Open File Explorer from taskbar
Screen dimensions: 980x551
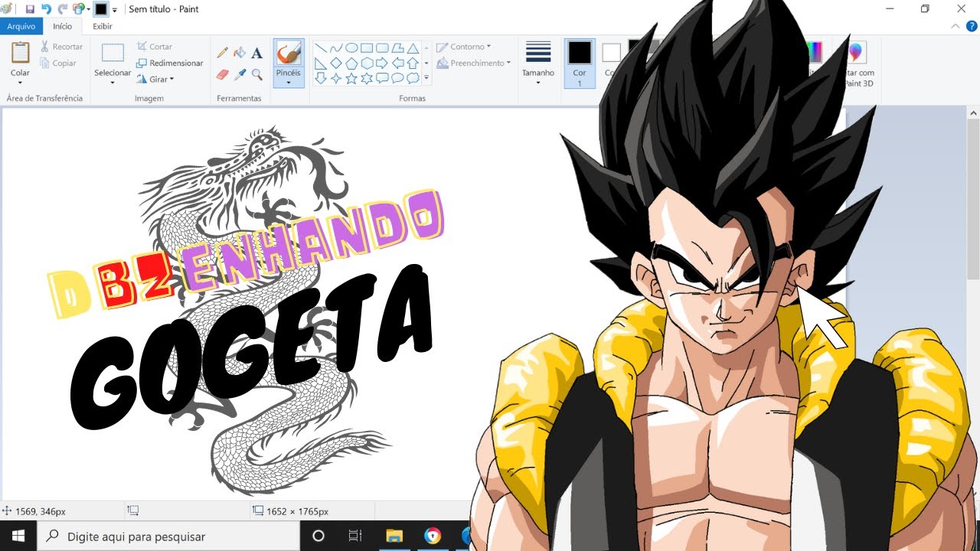point(394,536)
